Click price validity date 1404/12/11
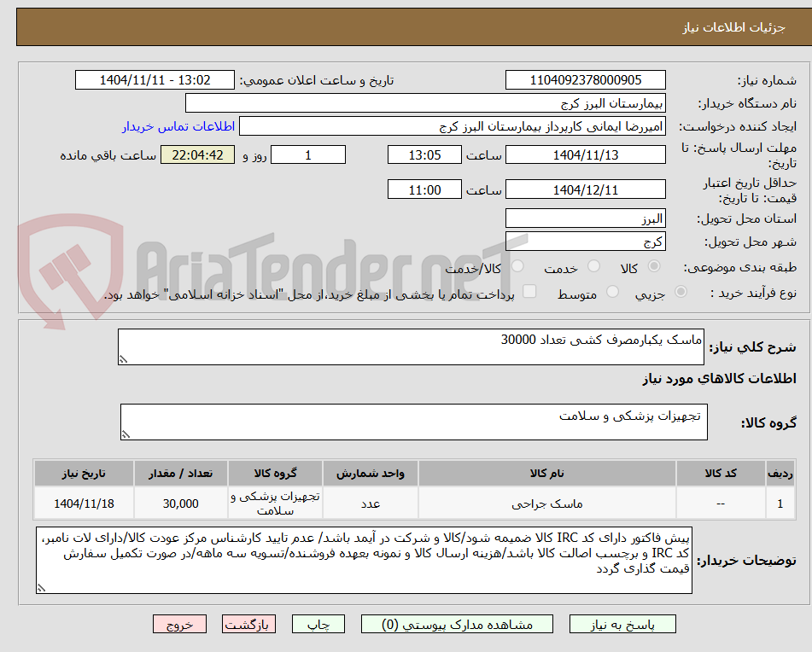812x652 pixels. pyautogui.click(x=585, y=189)
